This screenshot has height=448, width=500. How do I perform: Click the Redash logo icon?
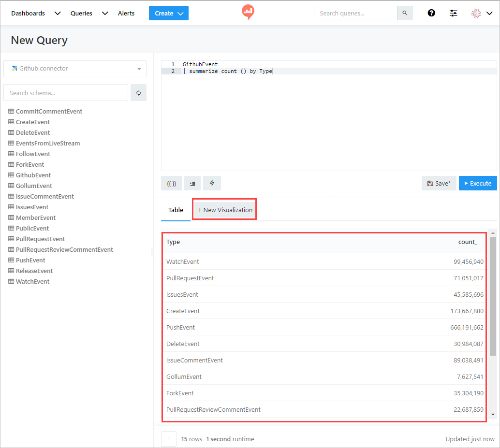coord(248,12)
